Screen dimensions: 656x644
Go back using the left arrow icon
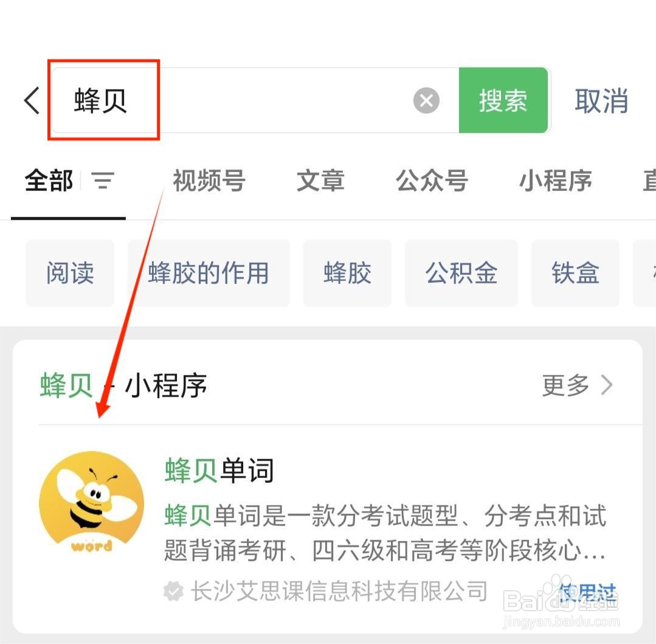pos(32,100)
